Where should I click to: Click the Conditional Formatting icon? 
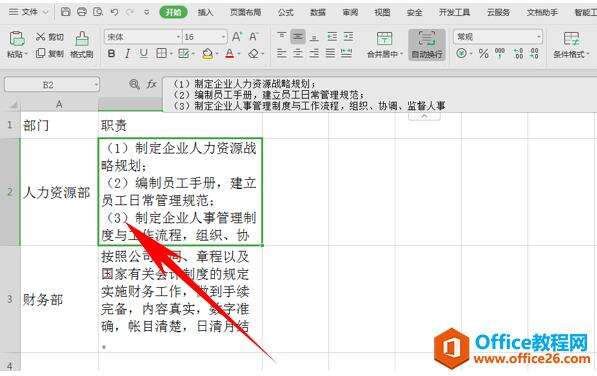[571, 39]
